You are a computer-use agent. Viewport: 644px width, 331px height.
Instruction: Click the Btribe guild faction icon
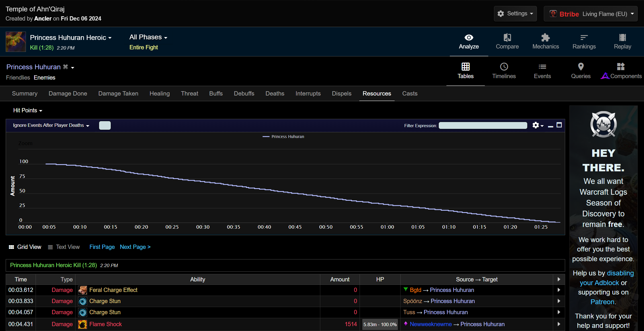[x=553, y=14]
